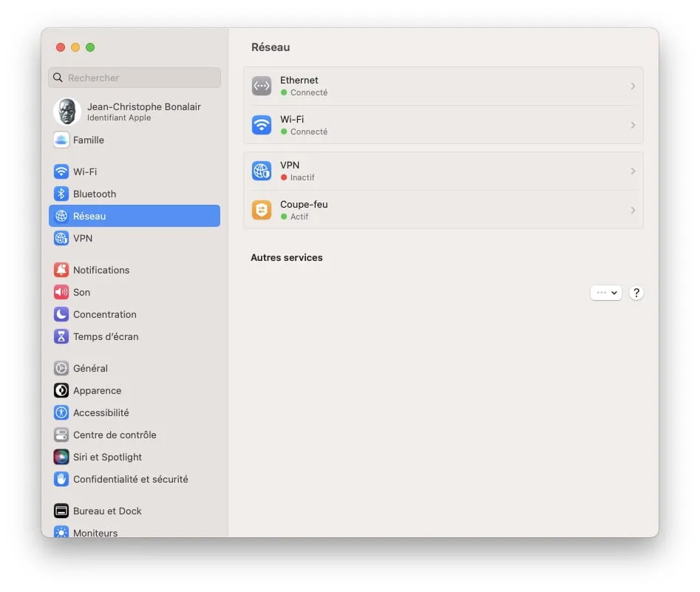Viewport: 700px width, 592px height.
Task: Click the Réseau globe icon in sidebar
Action: 61,216
